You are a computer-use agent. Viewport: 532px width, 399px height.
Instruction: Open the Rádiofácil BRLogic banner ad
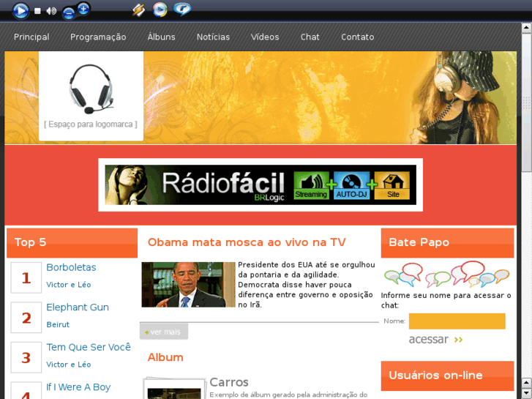coord(261,184)
